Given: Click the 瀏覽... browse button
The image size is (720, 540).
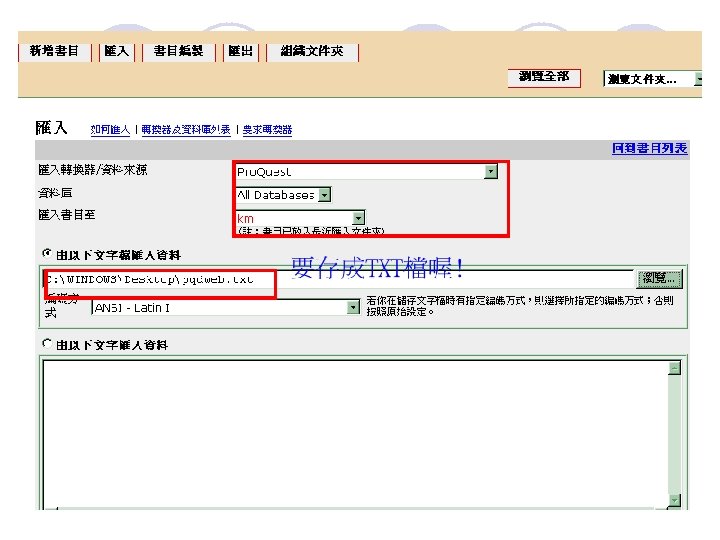Looking at the screenshot, I should [659, 279].
